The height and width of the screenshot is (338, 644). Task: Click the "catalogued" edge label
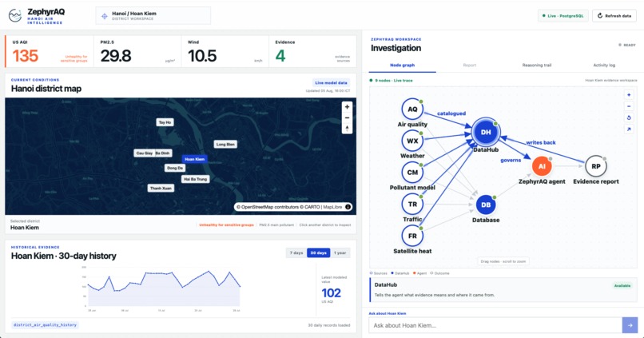(x=451, y=113)
